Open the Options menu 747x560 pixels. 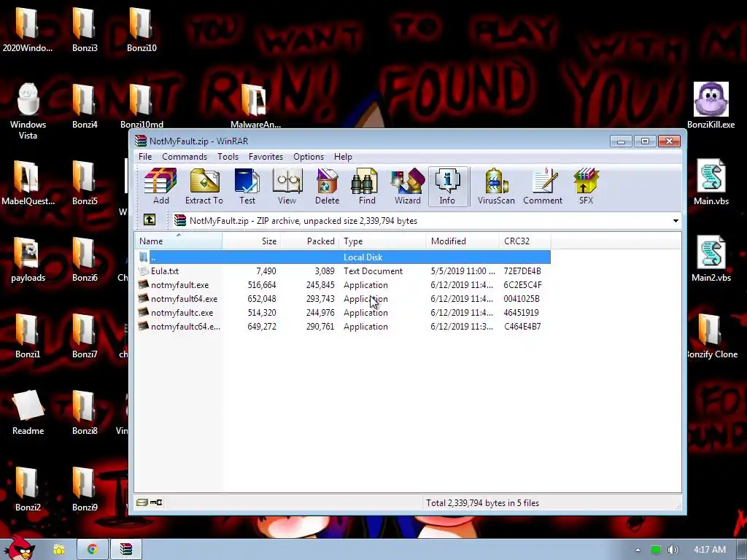(309, 157)
